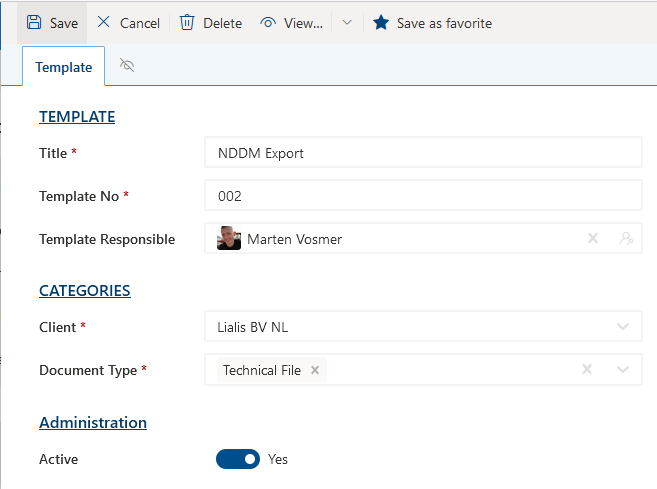The image size is (657, 489).
Task: Click the Save floppy disk icon
Action: pos(34,22)
